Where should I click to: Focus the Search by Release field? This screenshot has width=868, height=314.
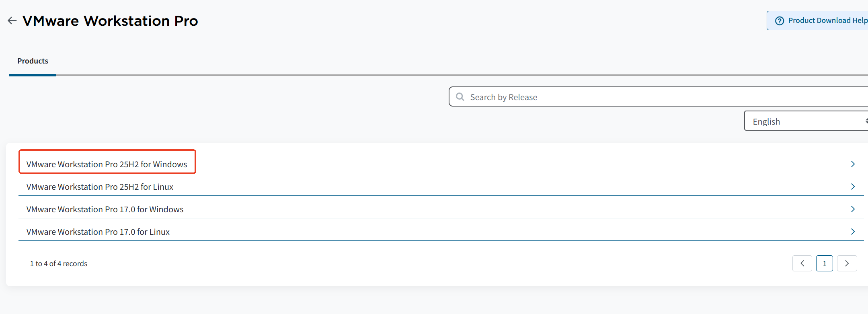tap(659, 97)
